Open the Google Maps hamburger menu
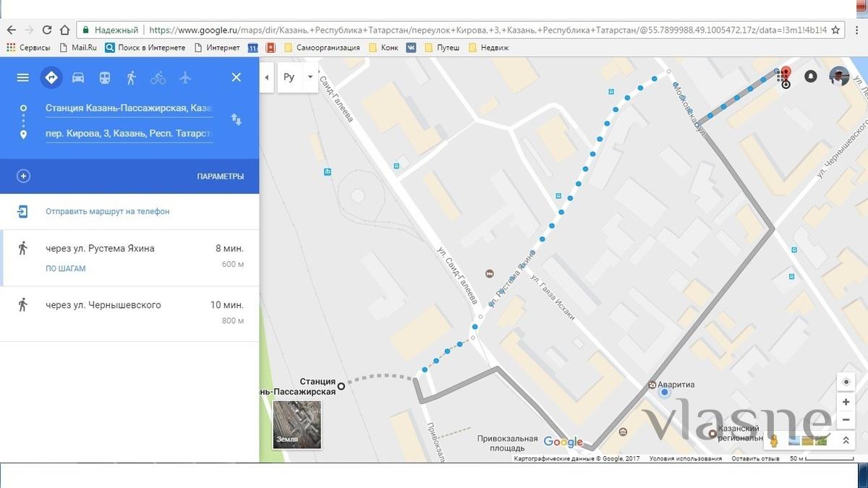The height and width of the screenshot is (488, 868). [23, 77]
